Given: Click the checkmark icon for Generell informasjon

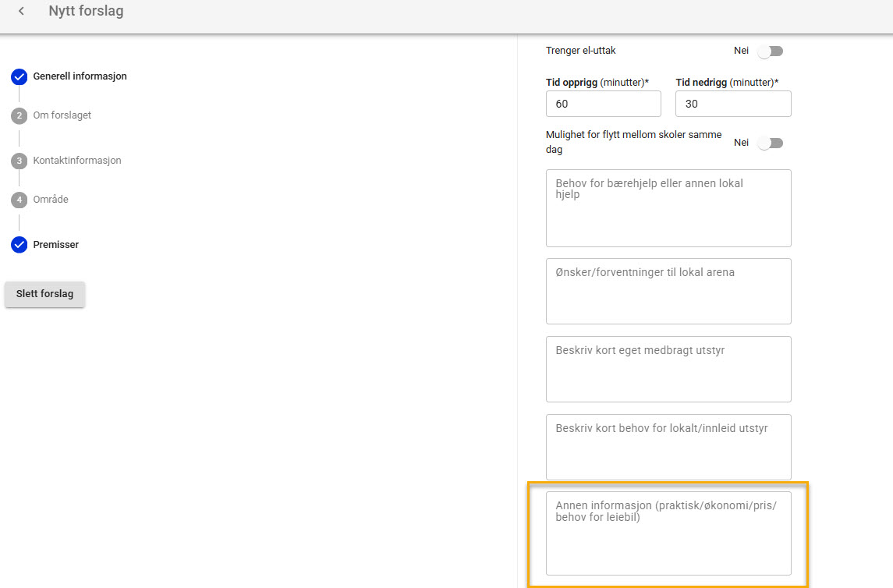Looking at the screenshot, I should point(19,76).
